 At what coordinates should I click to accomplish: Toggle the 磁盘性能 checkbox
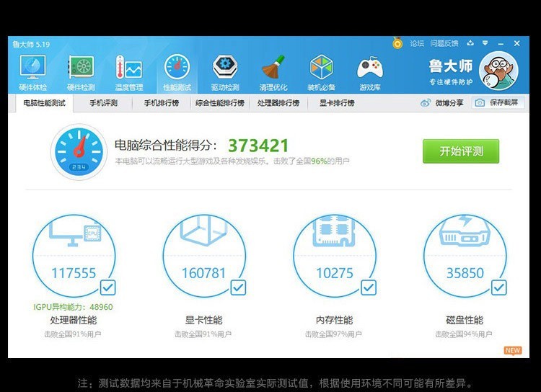[499, 288]
